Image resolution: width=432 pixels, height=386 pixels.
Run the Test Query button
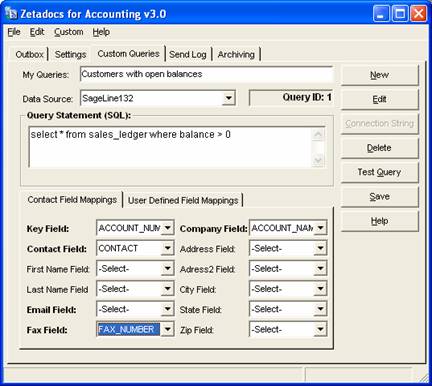(379, 172)
